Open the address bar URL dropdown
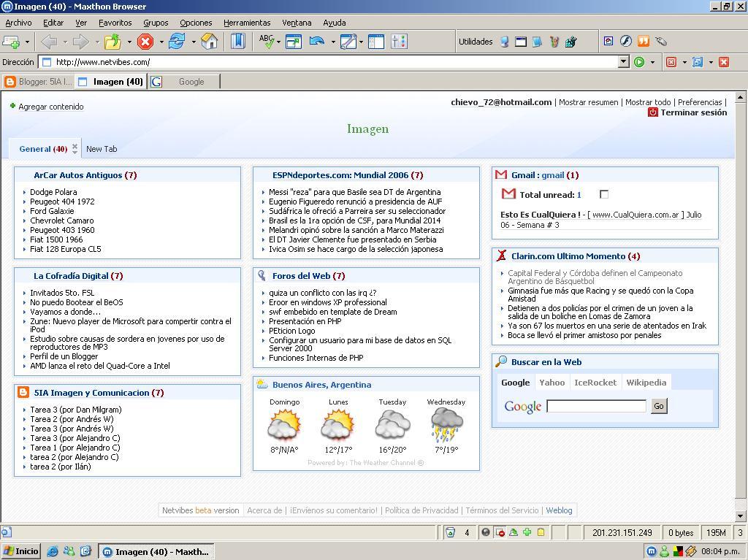 624,62
